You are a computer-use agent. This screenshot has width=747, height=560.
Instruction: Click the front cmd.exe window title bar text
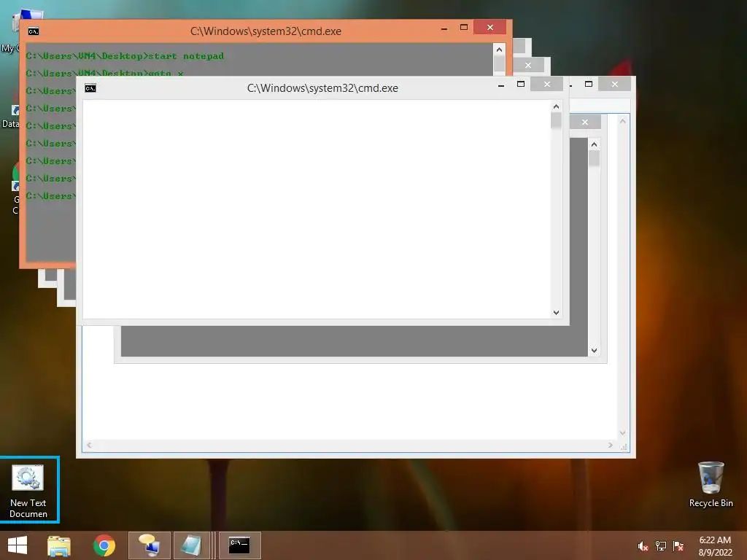pyautogui.click(x=322, y=88)
